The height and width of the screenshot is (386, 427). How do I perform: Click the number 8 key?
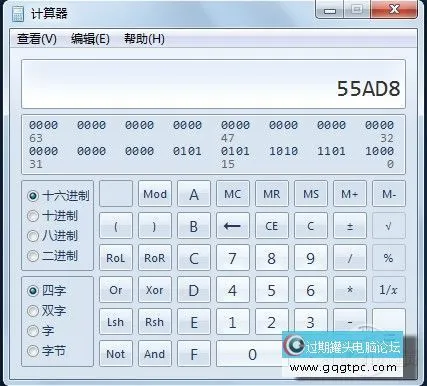pos(272,258)
